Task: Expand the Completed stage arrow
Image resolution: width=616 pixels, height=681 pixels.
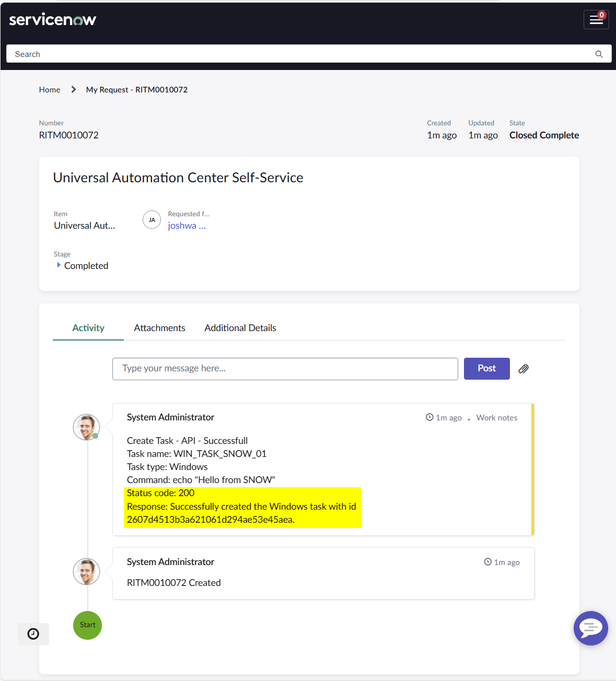Action: (59, 265)
